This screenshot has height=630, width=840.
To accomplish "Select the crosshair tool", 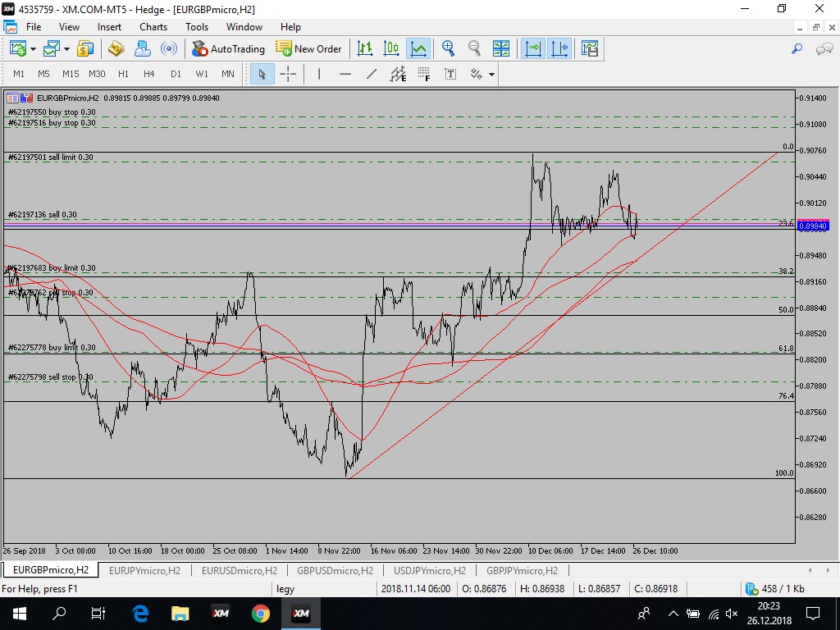I will (x=288, y=74).
